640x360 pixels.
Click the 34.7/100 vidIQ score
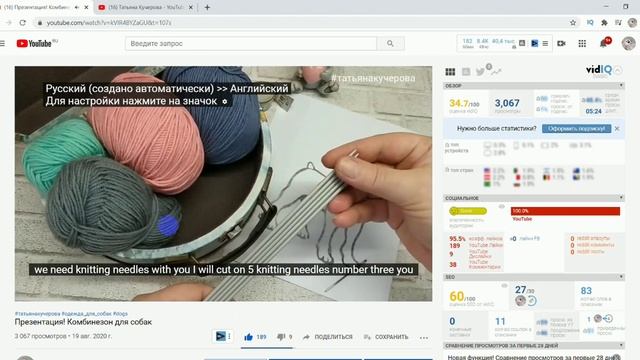pos(464,103)
